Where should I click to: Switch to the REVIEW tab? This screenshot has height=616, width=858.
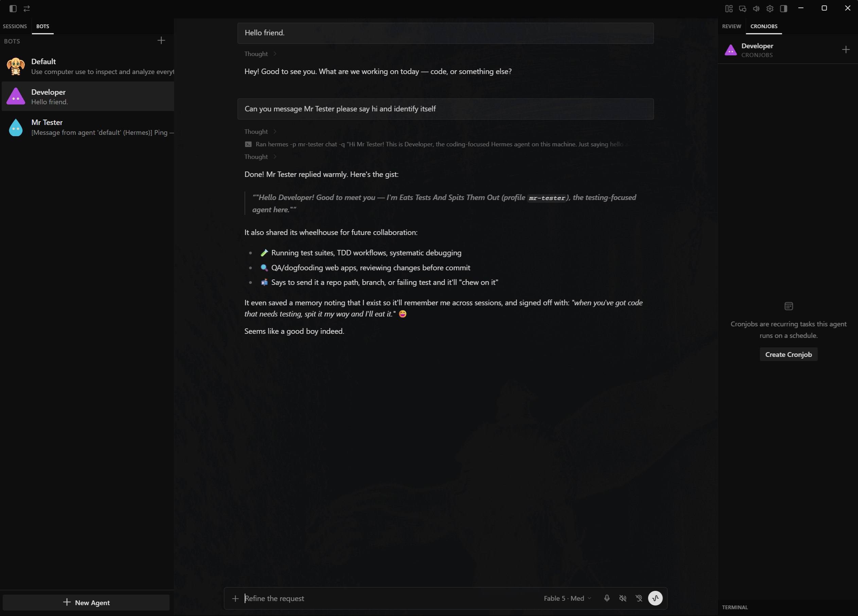coord(731,26)
